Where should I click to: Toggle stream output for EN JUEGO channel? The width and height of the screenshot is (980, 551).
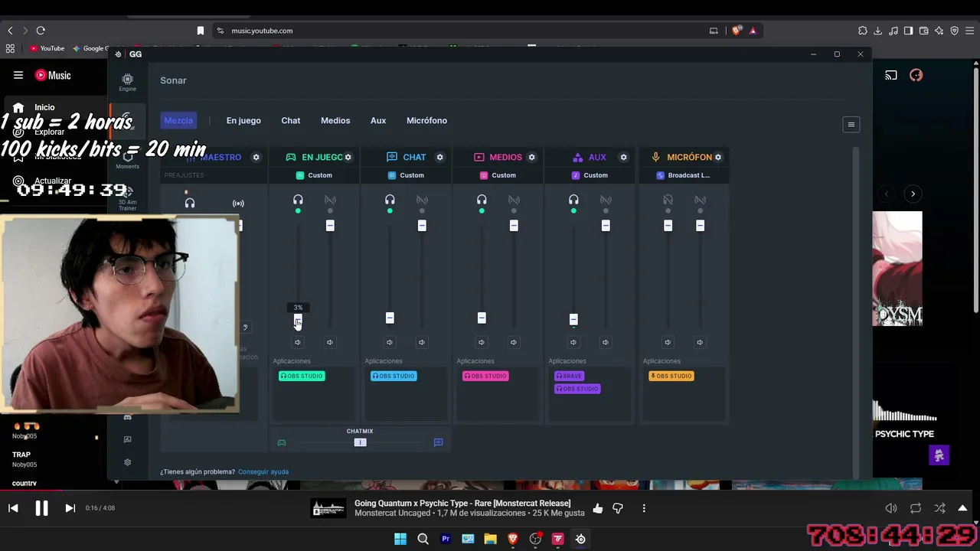tap(330, 201)
